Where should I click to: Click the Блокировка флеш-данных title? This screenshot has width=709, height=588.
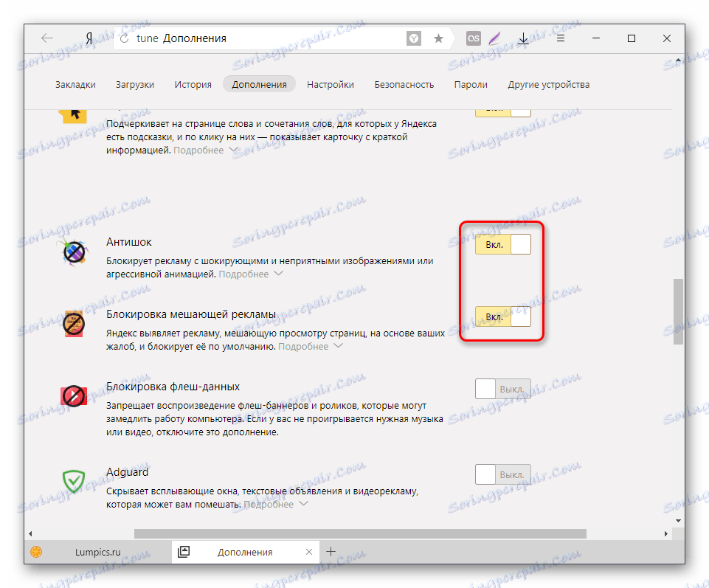coord(173,387)
